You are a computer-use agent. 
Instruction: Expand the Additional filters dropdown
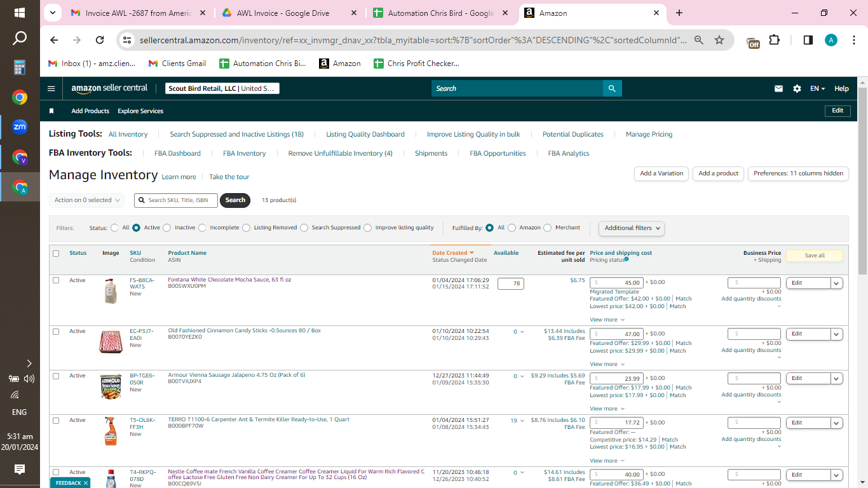(632, 228)
